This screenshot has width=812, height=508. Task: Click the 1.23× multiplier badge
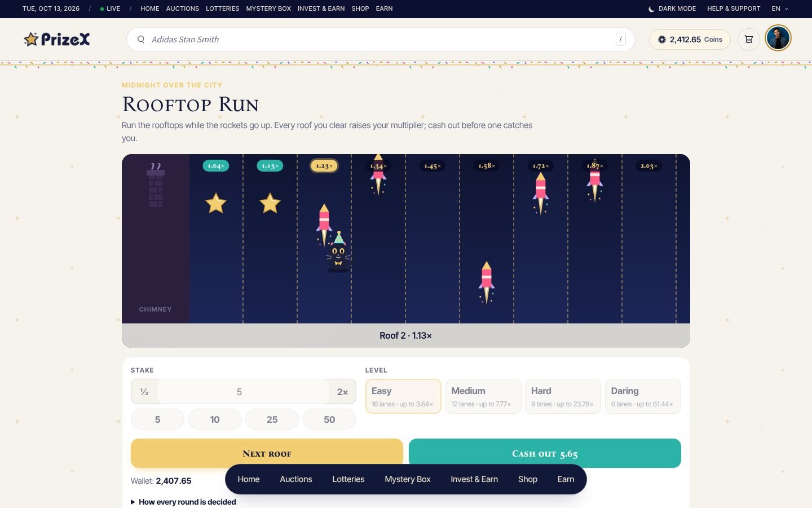point(324,166)
